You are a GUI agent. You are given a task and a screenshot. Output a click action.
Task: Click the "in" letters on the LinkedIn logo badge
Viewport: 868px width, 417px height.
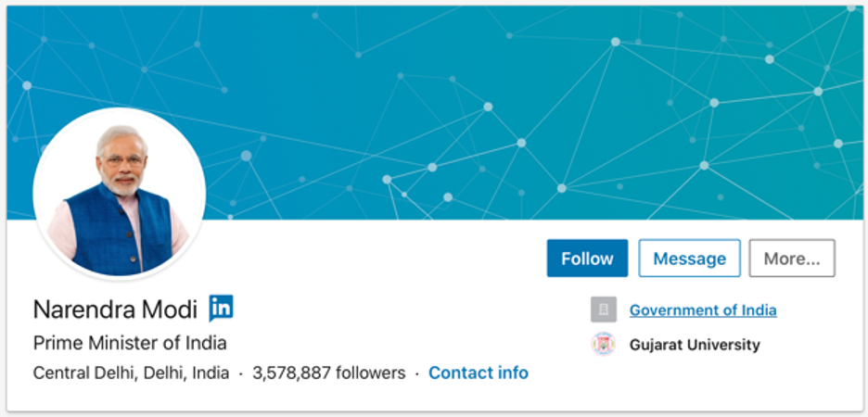(222, 307)
